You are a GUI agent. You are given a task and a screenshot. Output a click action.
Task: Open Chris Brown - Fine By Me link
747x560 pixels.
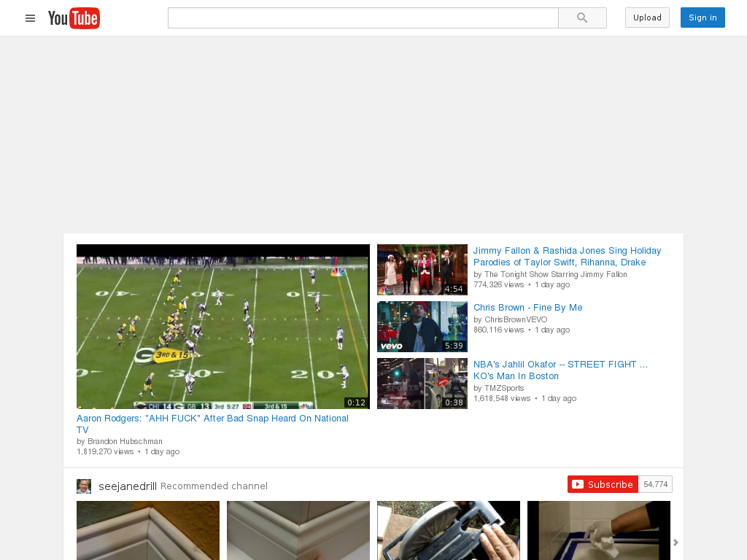[x=528, y=308]
